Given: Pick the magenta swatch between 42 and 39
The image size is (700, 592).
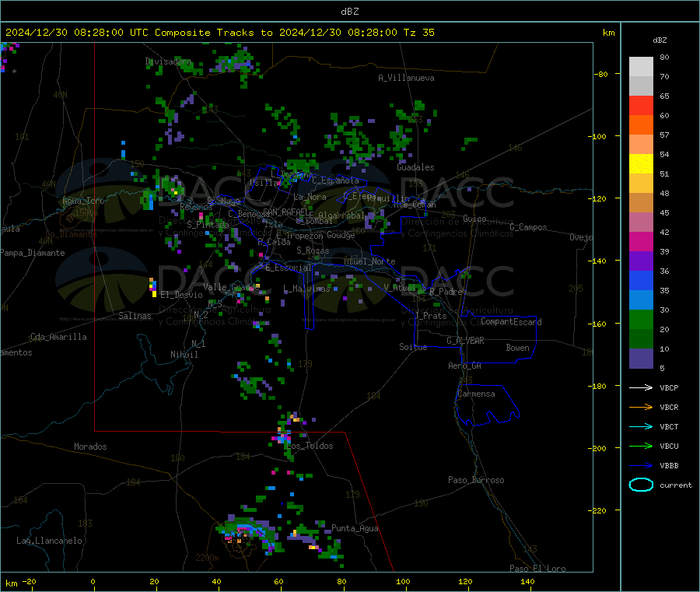Looking at the screenshot, I should pyautogui.click(x=641, y=241).
